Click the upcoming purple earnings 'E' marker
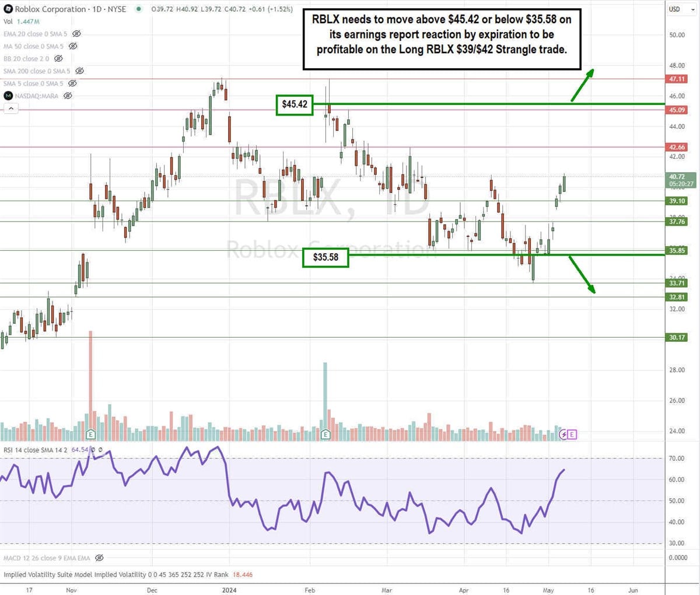Viewport: 700px width, 595px height. (572, 434)
